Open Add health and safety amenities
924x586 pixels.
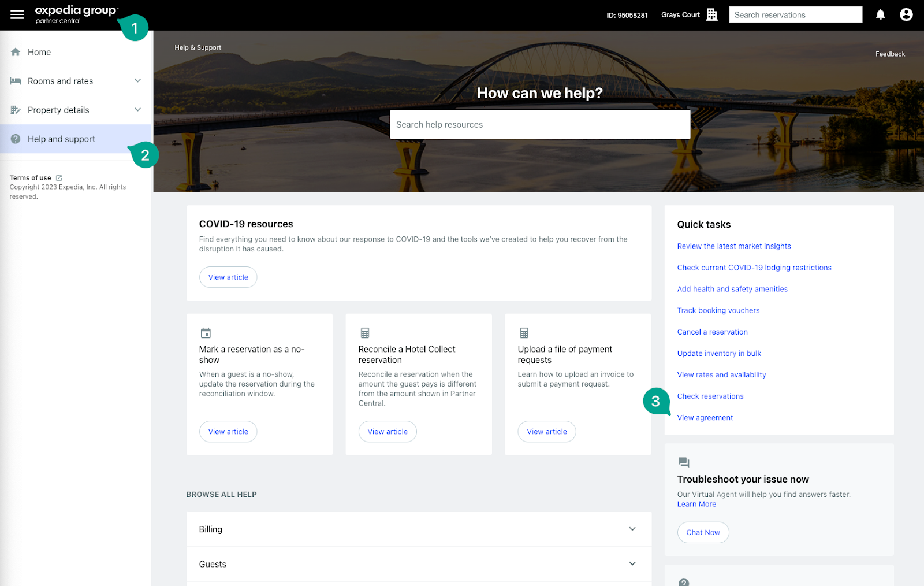tap(732, 289)
